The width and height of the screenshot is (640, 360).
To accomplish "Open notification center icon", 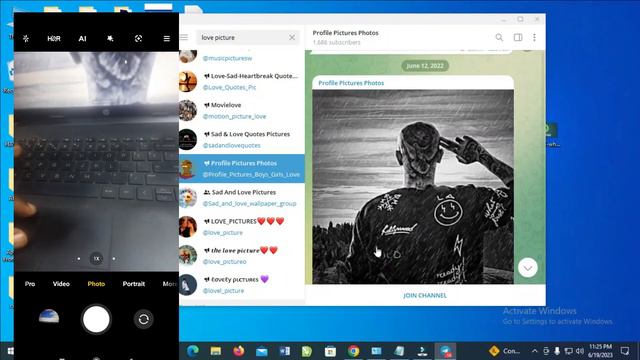I will click(x=624, y=351).
